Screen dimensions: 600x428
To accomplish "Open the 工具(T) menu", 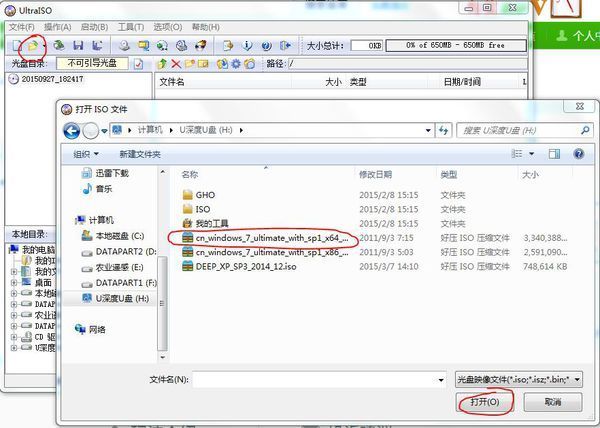I will point(131,27).
